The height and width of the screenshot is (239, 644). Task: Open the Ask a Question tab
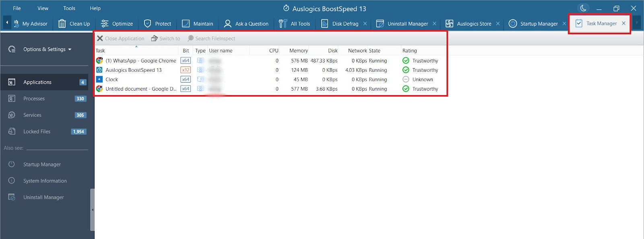coord(246,24)
